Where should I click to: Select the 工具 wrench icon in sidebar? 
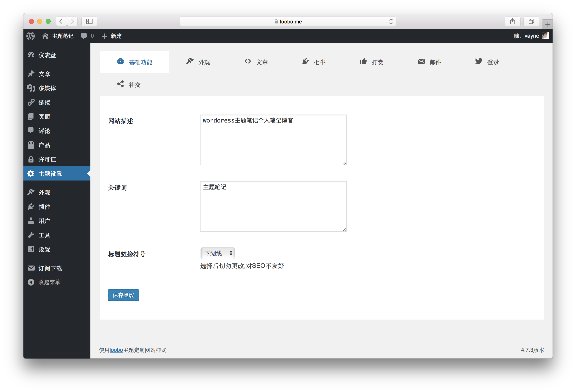31,235
